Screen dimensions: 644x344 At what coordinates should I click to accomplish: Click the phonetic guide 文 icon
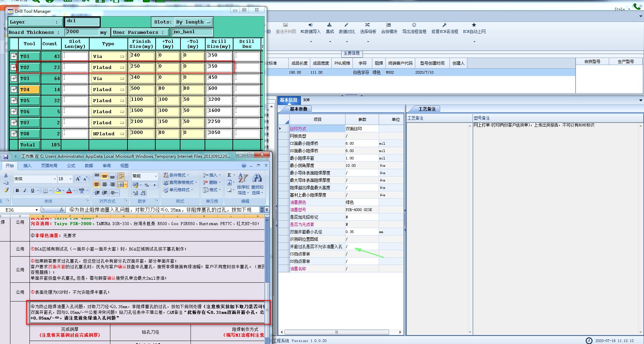click(x=82, y=191)
